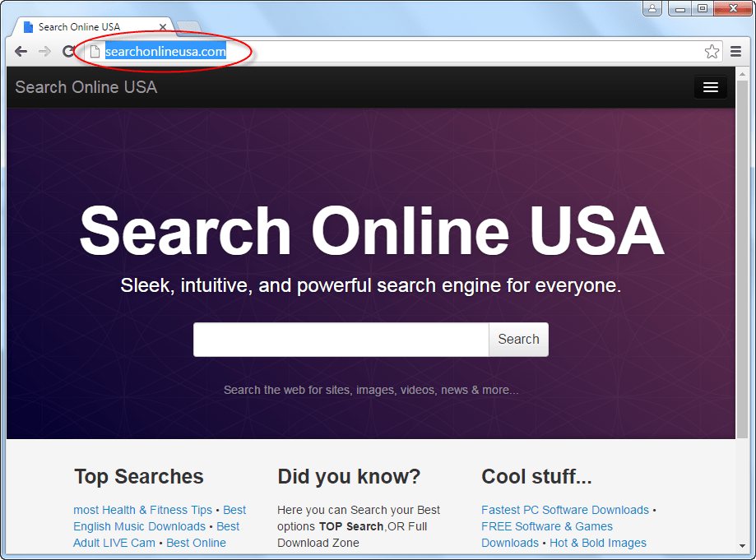Click the large Search Online USA title

pyautogui.click(x=372, y=230)
